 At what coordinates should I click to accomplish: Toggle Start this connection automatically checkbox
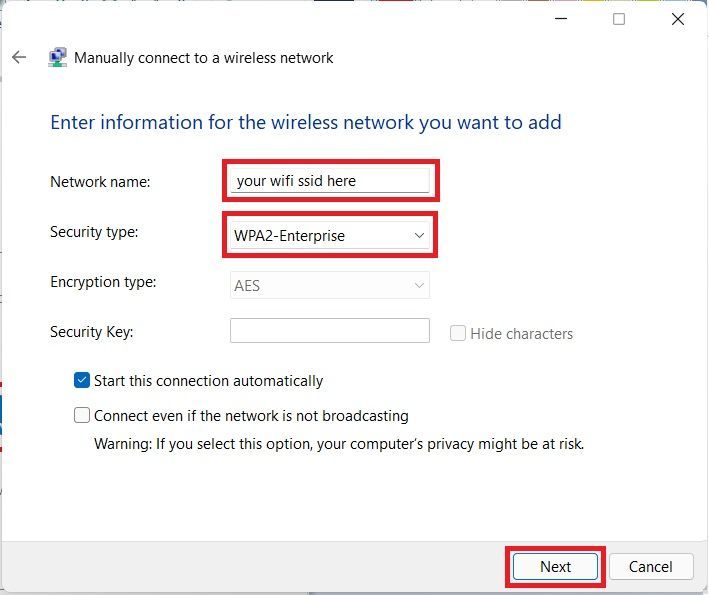(82, 380)
